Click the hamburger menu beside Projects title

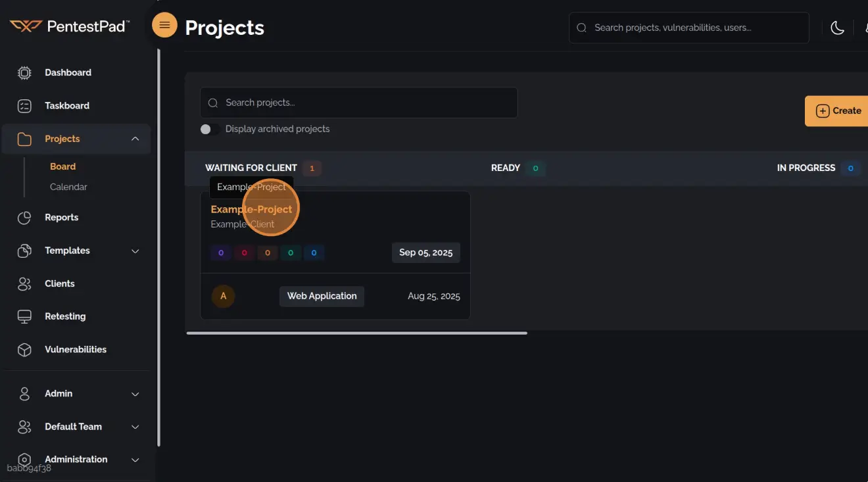pyautogui.click(x=164, y=24)
